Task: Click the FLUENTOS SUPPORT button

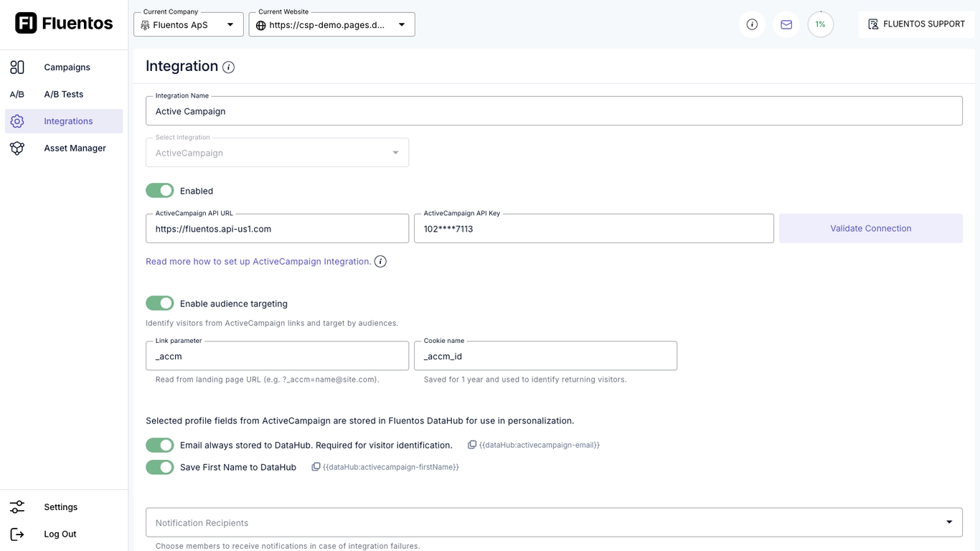Action: (x=916, y=24)
